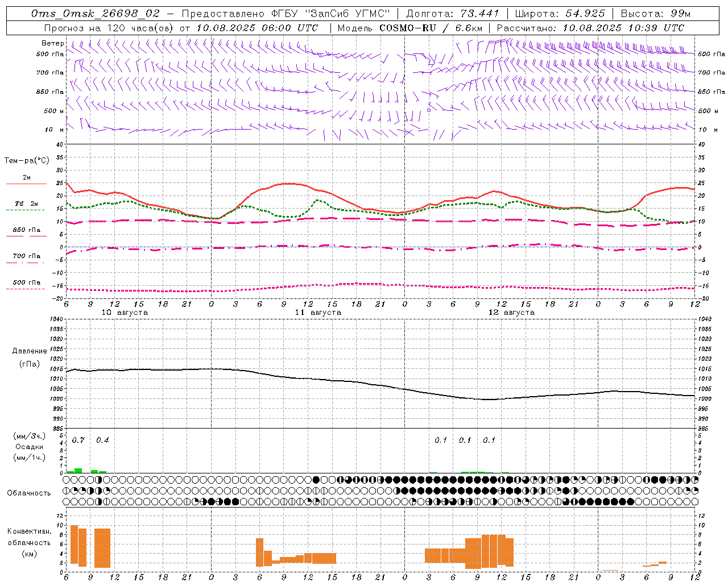Click the forecast start time 10.08.2025 06:00 UTC

pos(258,27)
